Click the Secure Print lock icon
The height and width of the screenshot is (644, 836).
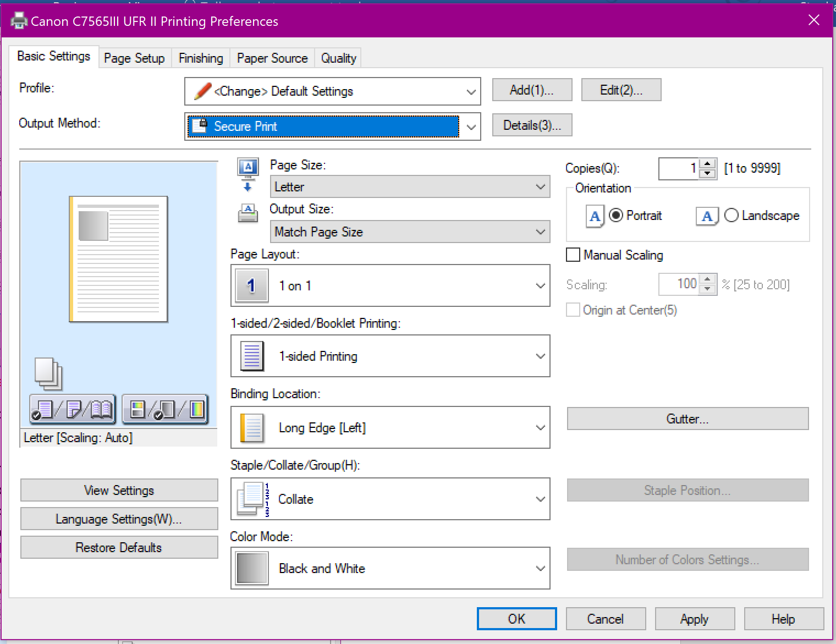click(199, 126)
